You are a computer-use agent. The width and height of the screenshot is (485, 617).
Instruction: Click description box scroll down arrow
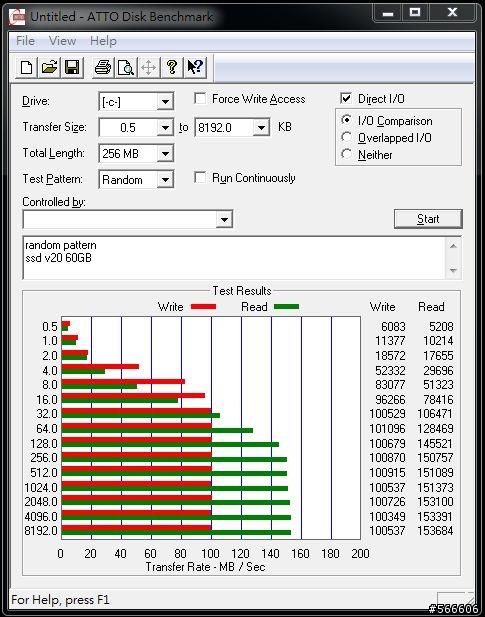click(x=453, y=270)
